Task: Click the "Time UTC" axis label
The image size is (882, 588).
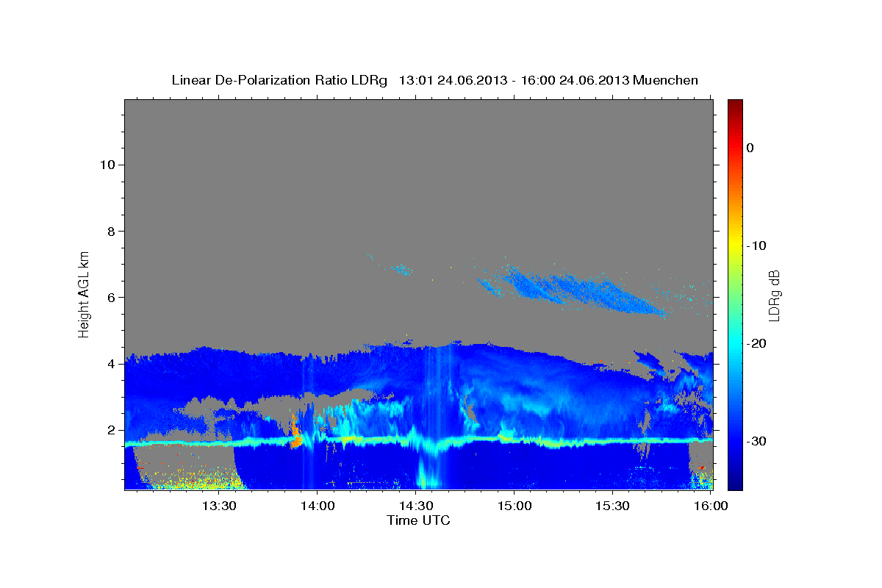Action: [418, 520]
